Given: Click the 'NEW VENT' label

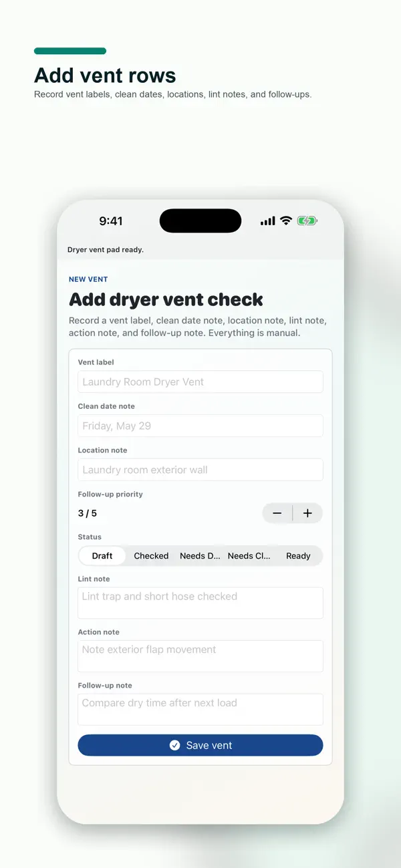Looking at the screenshot, I should coord(88,279).
